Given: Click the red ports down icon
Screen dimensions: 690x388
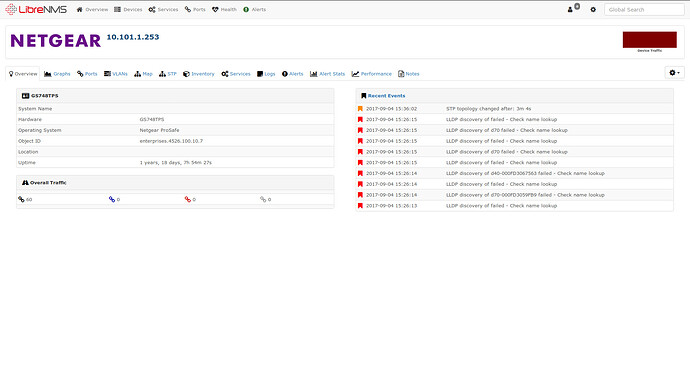Looking at the screenshot, I should [x=187, y=199].
